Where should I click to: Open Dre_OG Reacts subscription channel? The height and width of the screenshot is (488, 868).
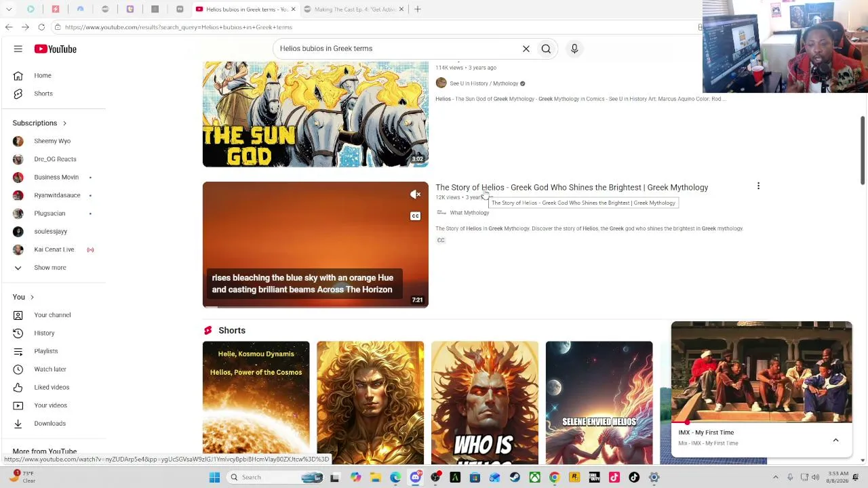54,159
